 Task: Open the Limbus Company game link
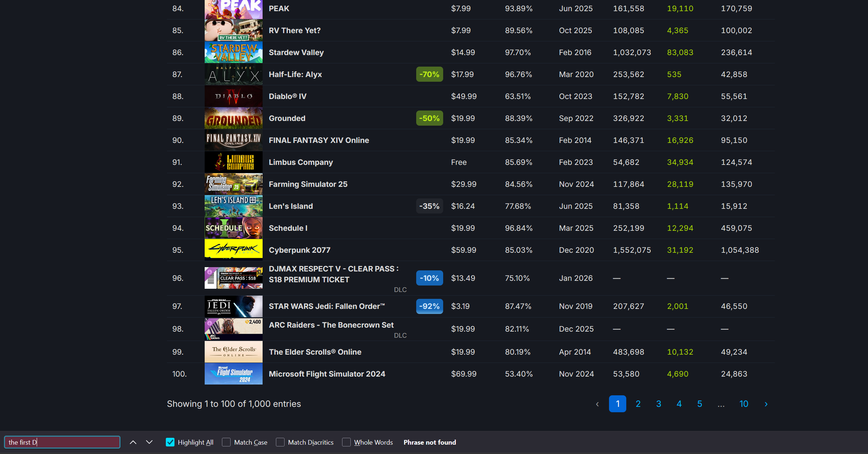point(301,162)
